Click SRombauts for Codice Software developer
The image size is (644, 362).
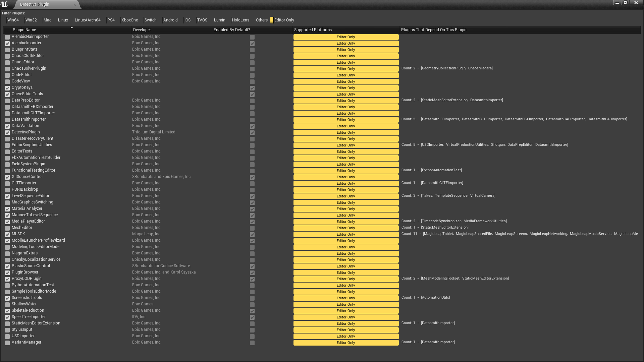click(x=161, y=266)
